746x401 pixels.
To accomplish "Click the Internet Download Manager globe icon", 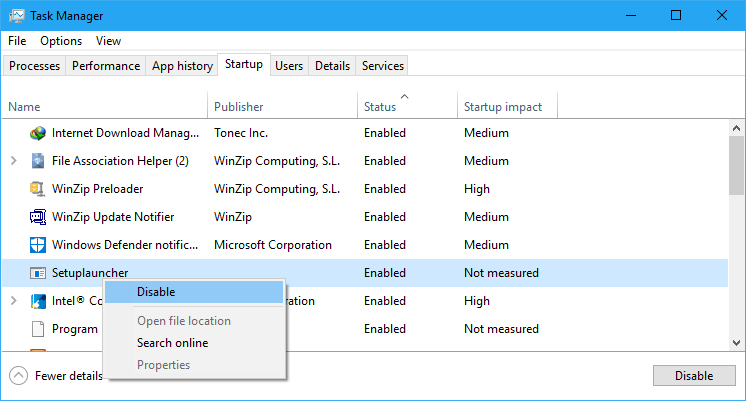I will point(38,133).
